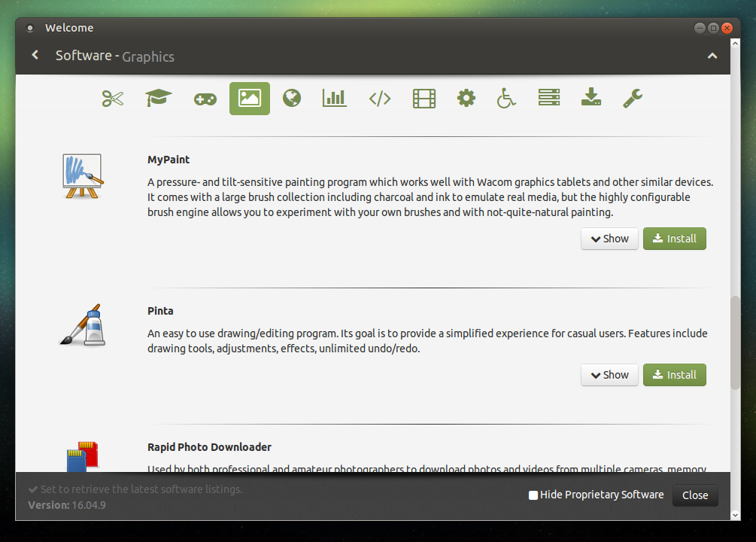Select the Education category graduation cap icon
Image resolution: width=756 pixels, height=542 pixels.
tap(158, 98)
